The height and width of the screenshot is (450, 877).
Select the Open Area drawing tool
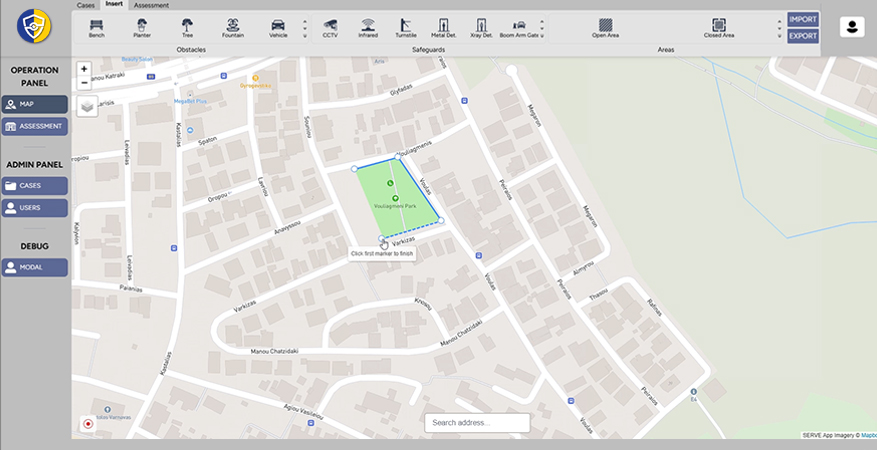(605, 27)
